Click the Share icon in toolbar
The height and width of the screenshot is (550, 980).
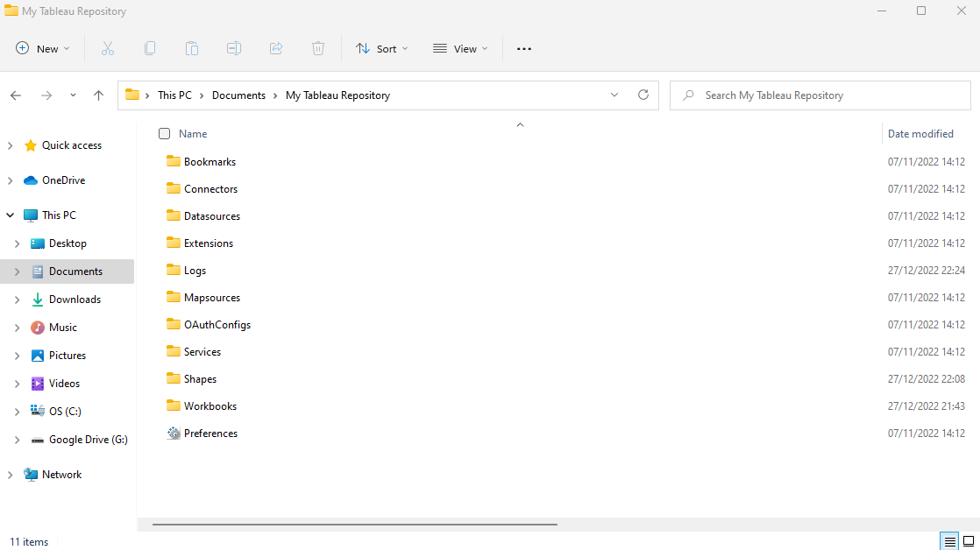pyautogui.click(x=276, y=49)
